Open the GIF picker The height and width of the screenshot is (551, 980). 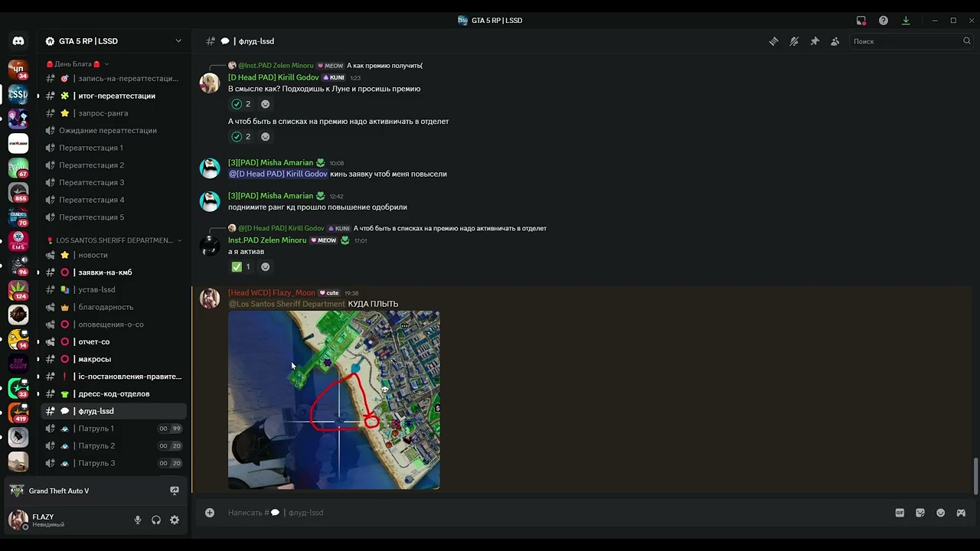click(900, 513)
